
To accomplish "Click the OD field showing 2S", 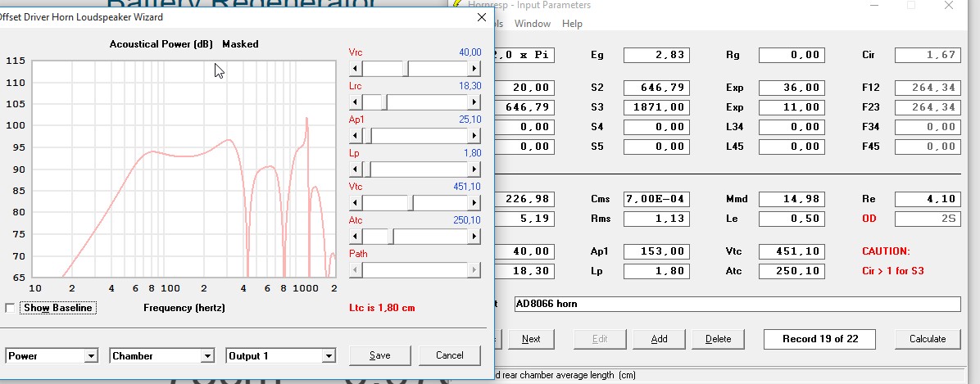I will coord(928,219).
